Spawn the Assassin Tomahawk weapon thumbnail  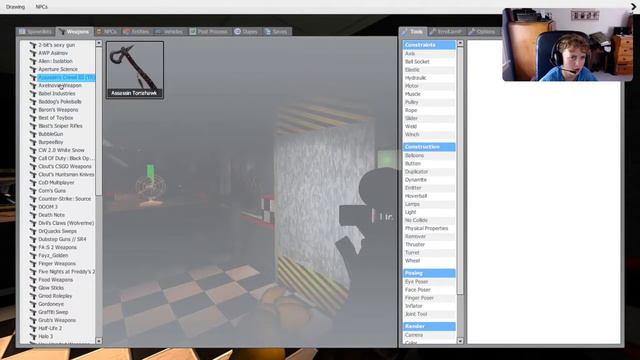(135, 69)
